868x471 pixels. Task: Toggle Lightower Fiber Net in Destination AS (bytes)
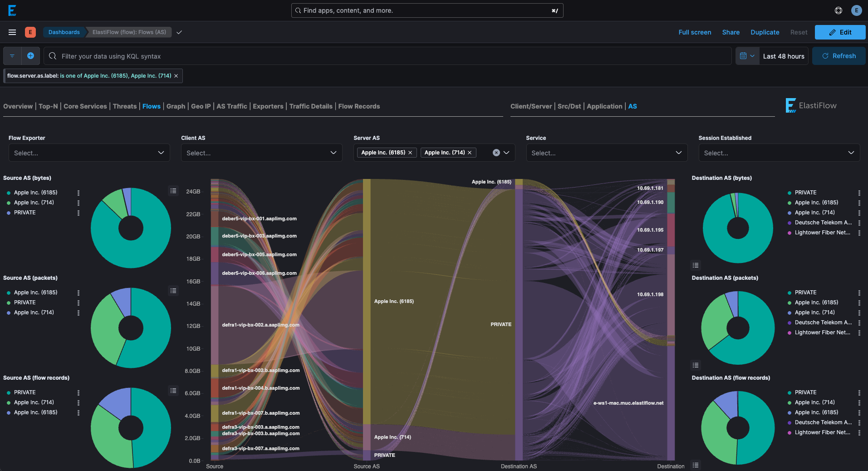coord(822,233)
